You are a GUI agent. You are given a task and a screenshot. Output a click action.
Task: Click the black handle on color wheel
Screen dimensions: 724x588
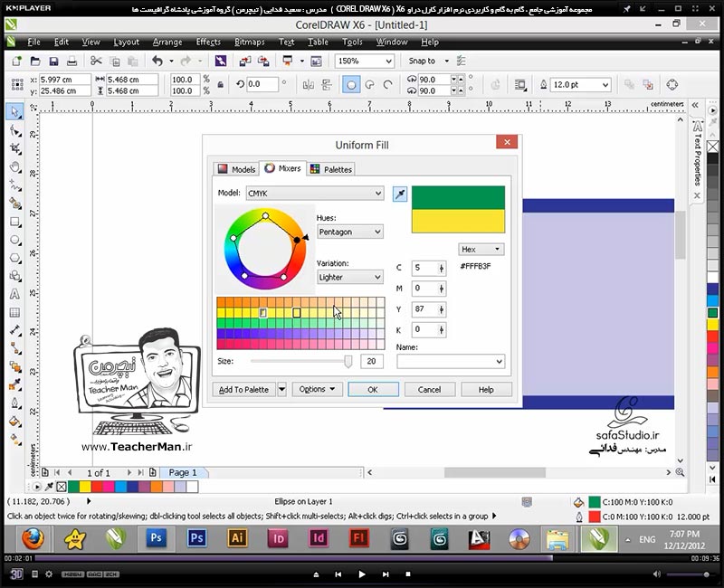coord(297,241)
